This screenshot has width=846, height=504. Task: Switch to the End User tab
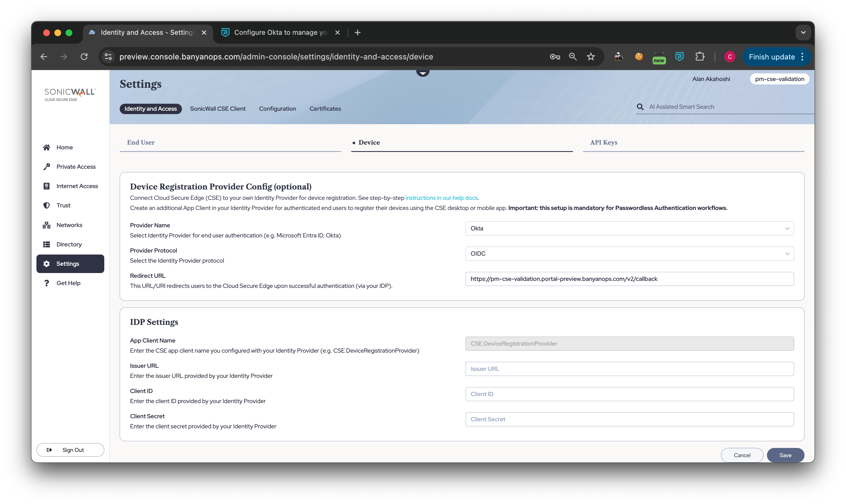141,142
